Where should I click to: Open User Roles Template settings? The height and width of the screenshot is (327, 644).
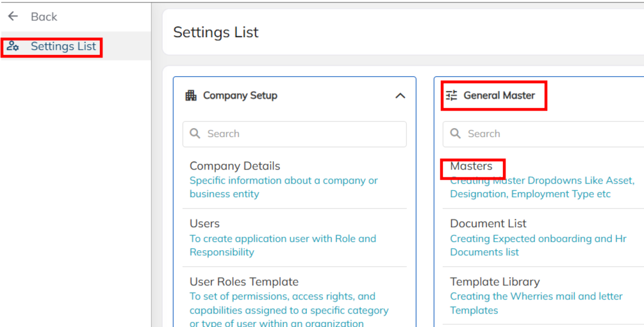pyautogui.click(x=244, y=282)
